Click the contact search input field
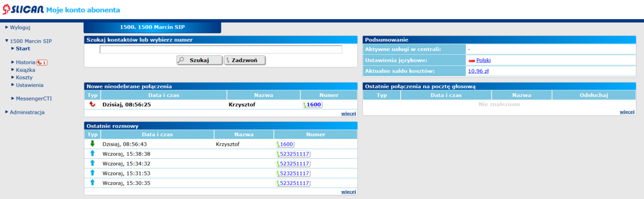Image resolution: width=644 pixels, height=199 pixels. (x=221, y=49)
